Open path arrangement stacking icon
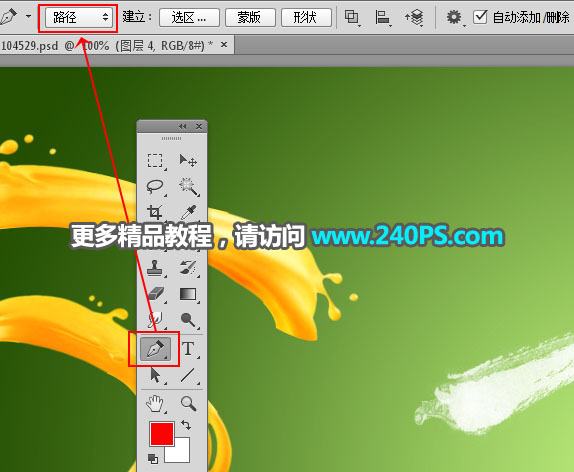The image size is (574, 472). (x=414, y=17)
